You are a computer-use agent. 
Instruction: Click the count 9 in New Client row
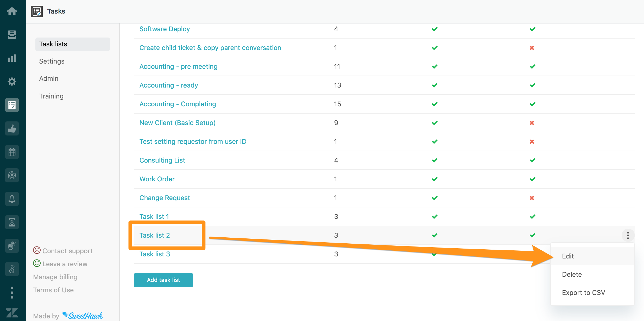336,123
